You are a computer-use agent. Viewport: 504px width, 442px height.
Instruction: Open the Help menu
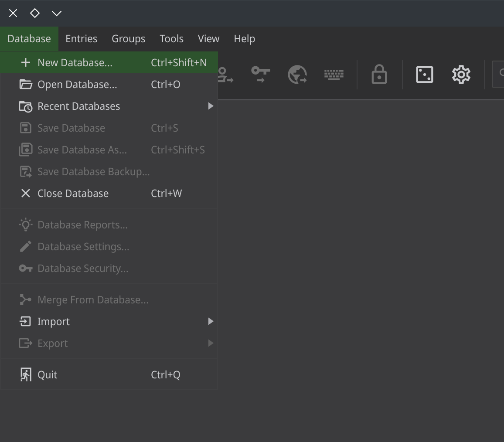click(x=244, y=38)
